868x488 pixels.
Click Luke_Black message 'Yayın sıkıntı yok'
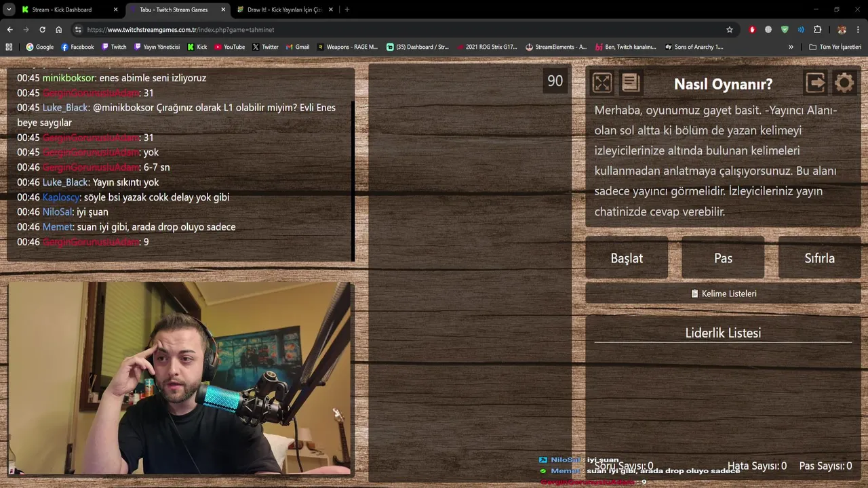(125, 182)
